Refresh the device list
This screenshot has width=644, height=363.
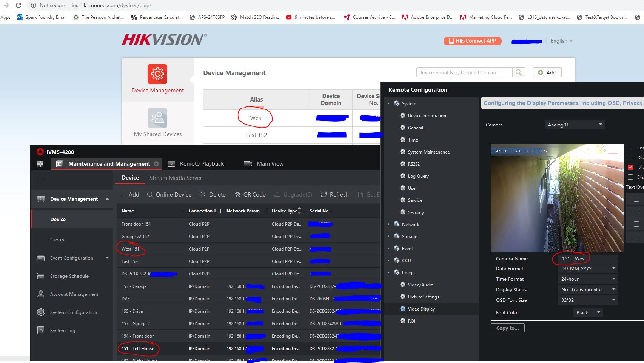pyautogui.click(x=334, y=195)
